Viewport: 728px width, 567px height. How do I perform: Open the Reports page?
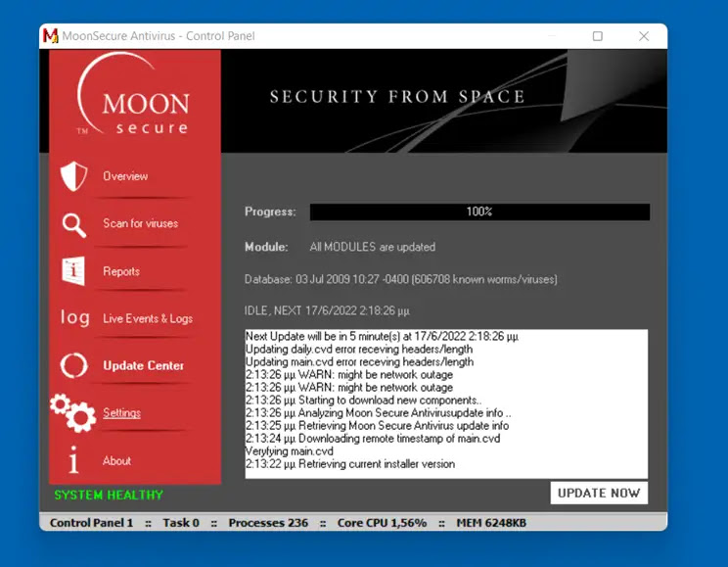tap(121, 271)
